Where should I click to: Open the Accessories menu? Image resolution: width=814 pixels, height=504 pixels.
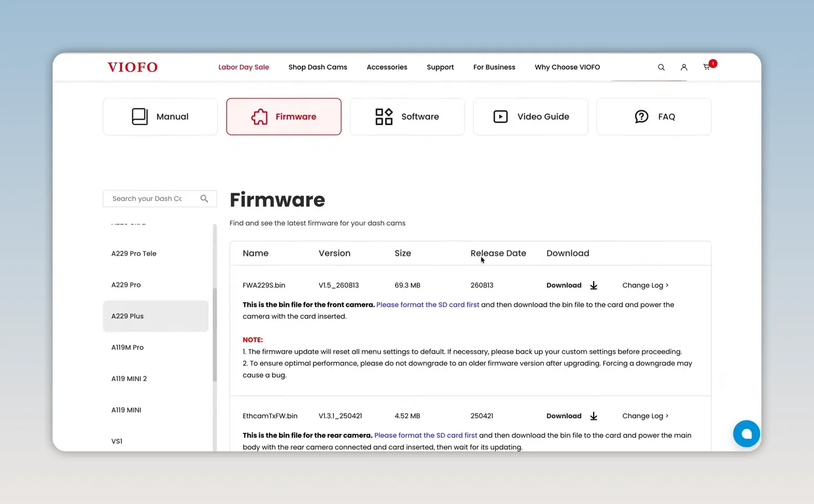click(x=387, y=67)
